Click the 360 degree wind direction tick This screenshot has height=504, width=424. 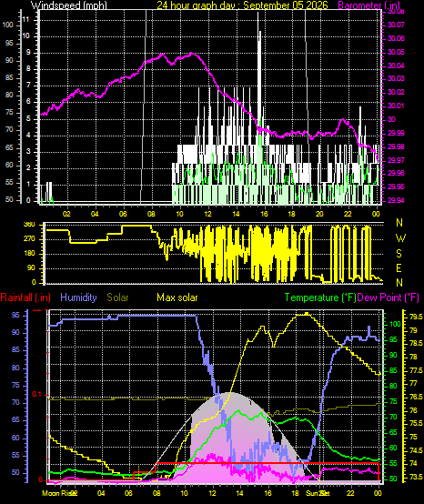coord(30,225)
